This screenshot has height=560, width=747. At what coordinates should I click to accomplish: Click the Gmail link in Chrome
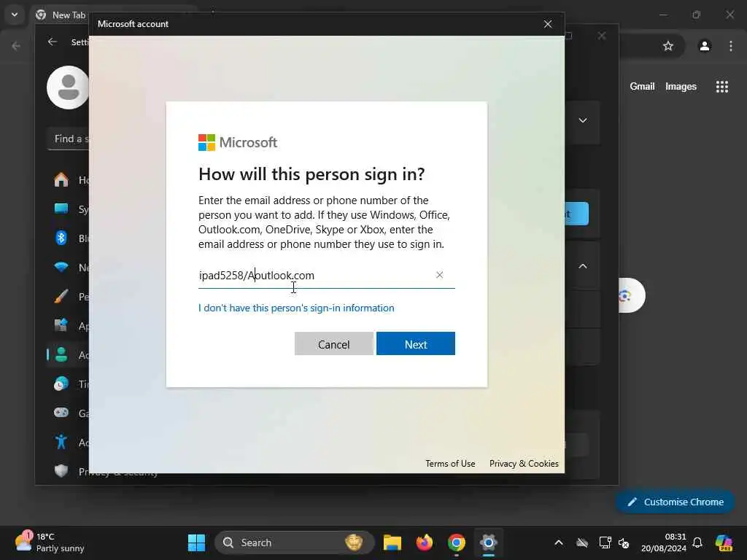(642, 86)
